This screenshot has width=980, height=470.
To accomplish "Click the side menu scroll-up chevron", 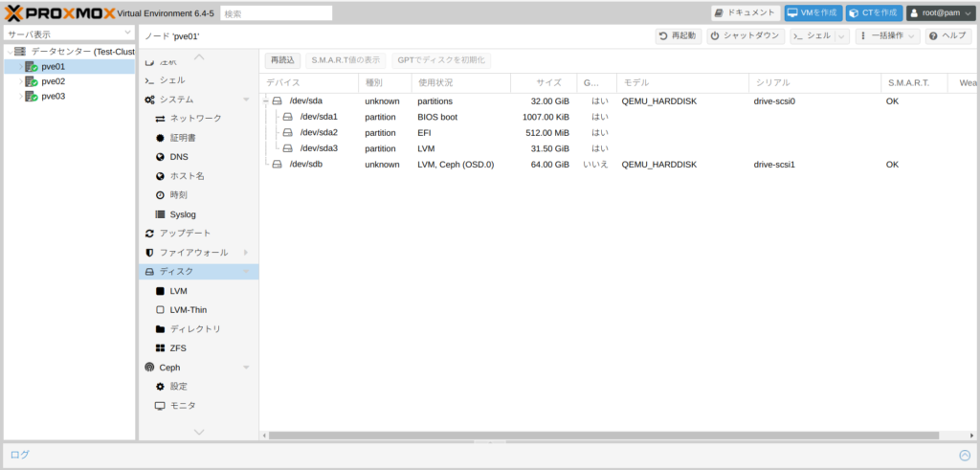I will (199, 56).
